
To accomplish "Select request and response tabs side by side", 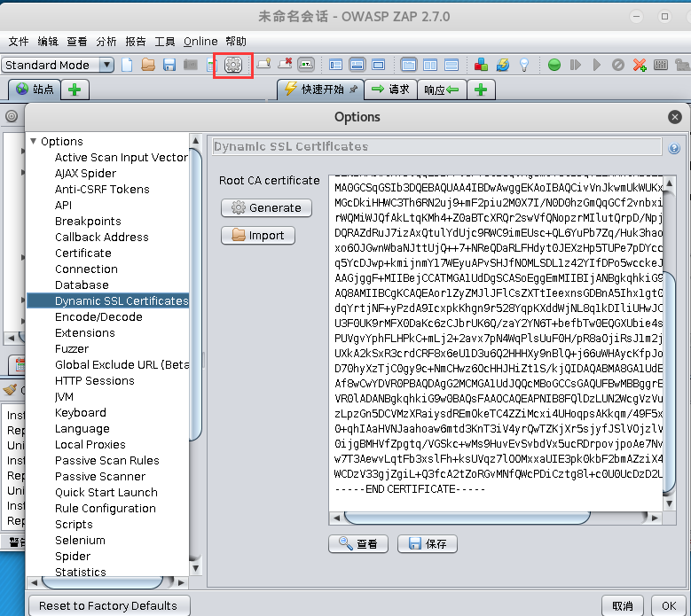I will click(409, 66).
